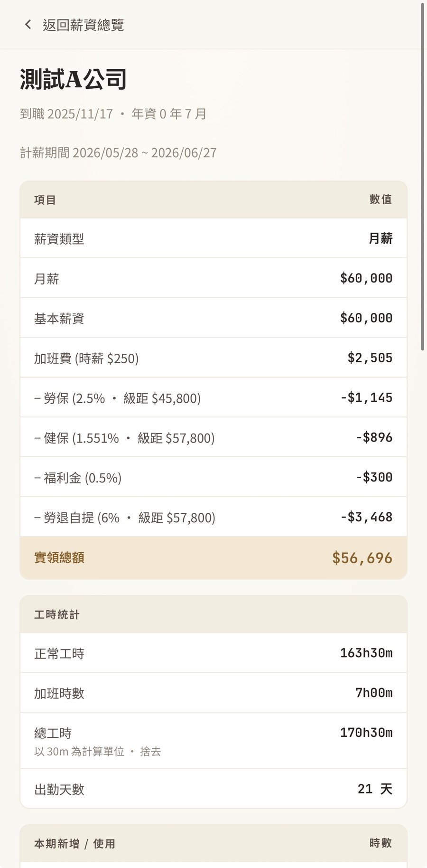Select the 薪資類型 row
This screenshot has height=868, width=427.
click(213, 238)
